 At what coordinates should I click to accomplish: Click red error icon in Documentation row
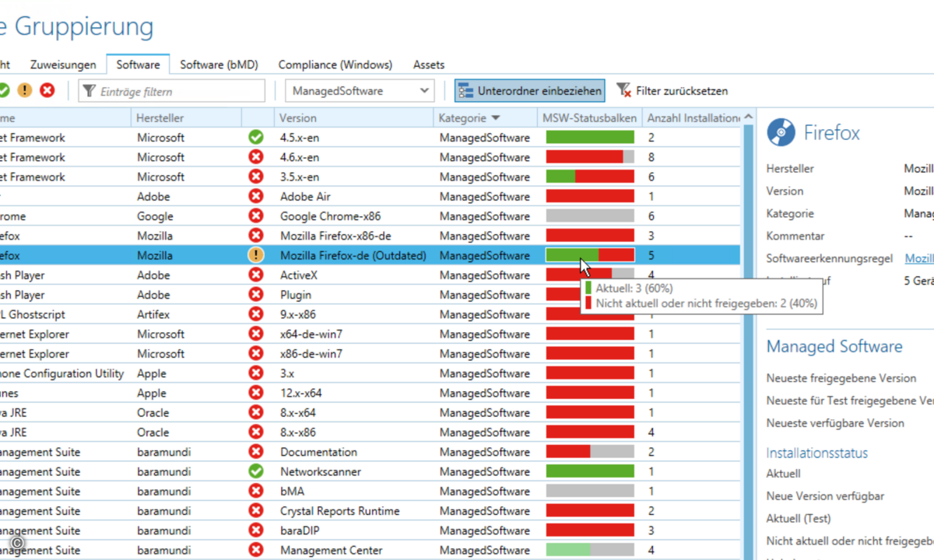[256, 452]
